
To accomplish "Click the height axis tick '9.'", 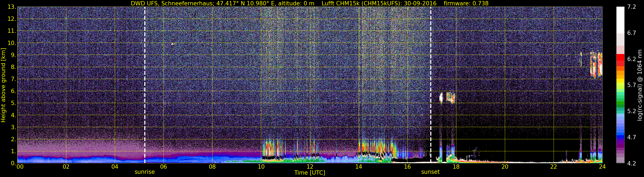I will 13,55.
